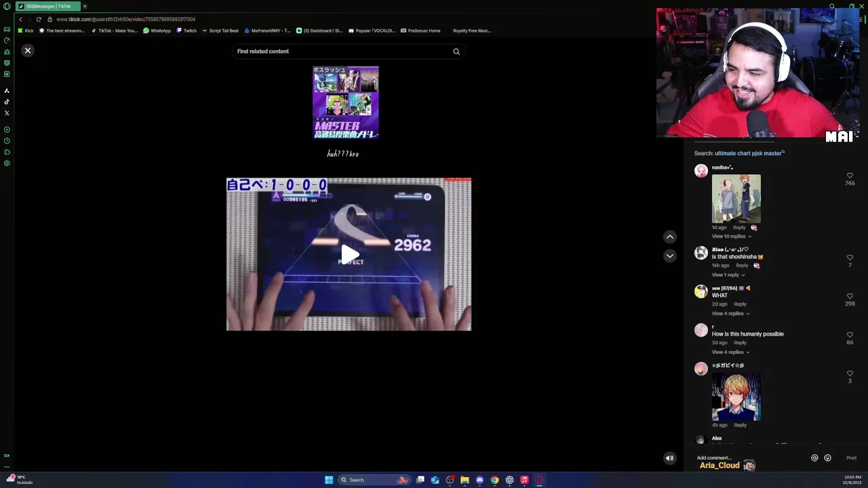This screenshot has width=868, height=488.
Task: Open the WhatsApp bookmark
Action: coord(157,30)
